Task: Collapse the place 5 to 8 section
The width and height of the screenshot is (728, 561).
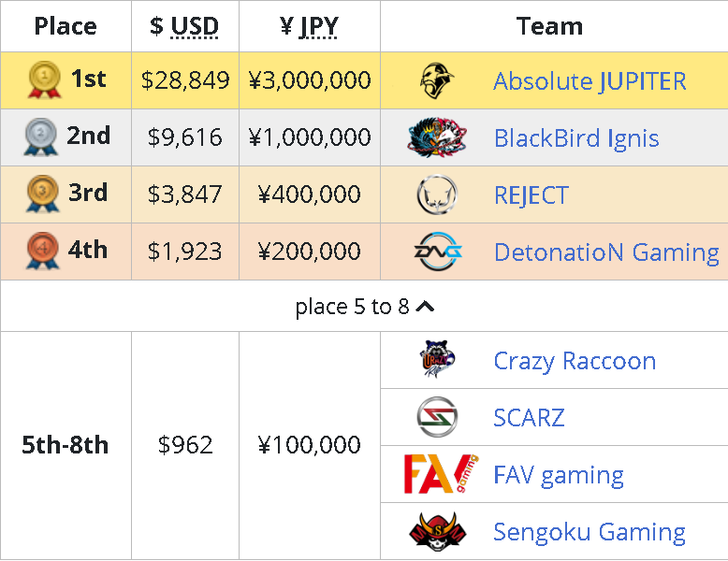Action: tap(364, 307)
